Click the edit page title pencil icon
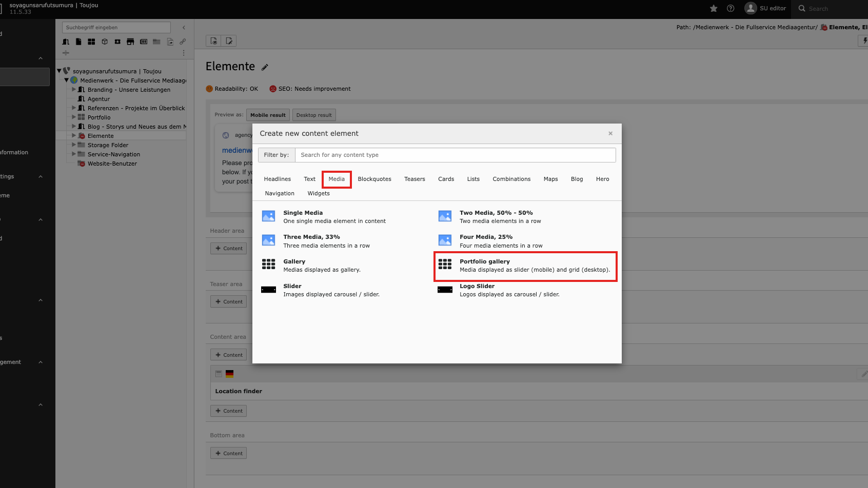The height and width of the screenshot is (488, 868). coord(265,67)
